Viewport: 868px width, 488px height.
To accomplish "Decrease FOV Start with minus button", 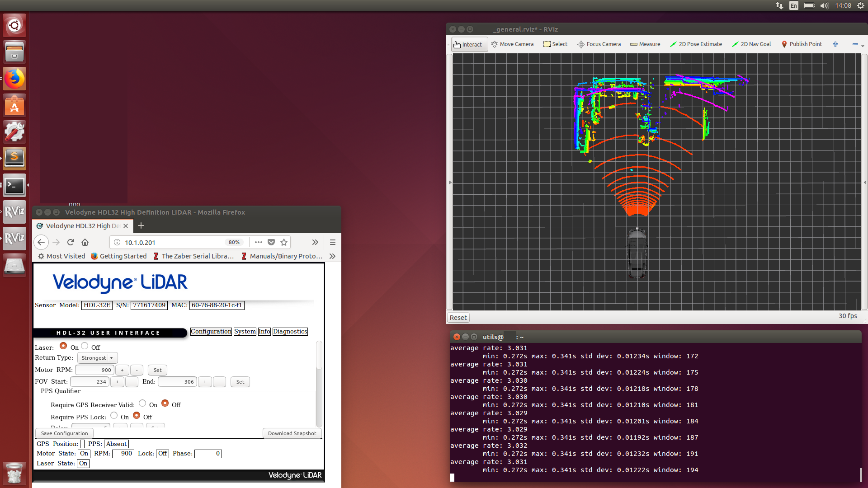I will pyautogui.click(x=132, y=382).
